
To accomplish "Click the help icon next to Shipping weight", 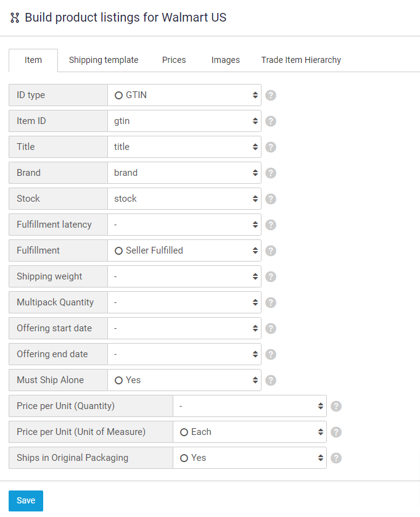I will click(x=271, y=276).
